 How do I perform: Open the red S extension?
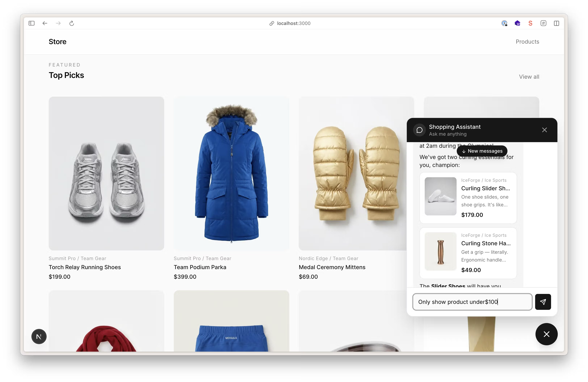[x=530, y=23]
